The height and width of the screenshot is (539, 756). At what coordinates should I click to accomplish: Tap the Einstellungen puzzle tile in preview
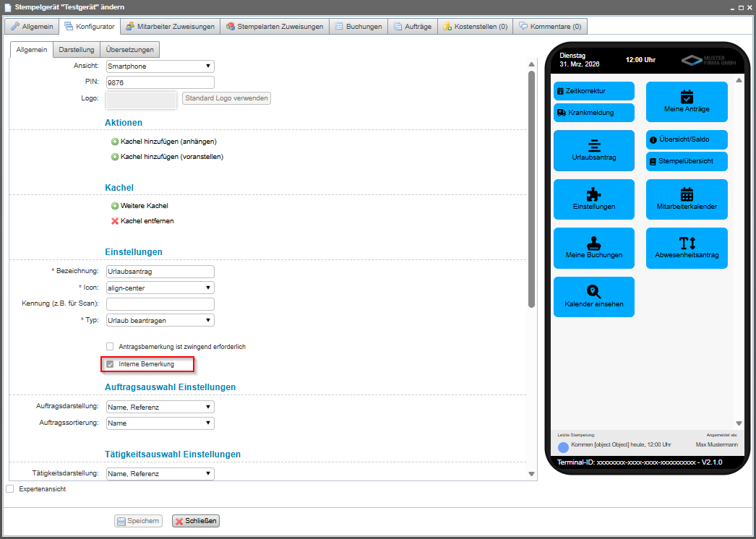(593, 199)
